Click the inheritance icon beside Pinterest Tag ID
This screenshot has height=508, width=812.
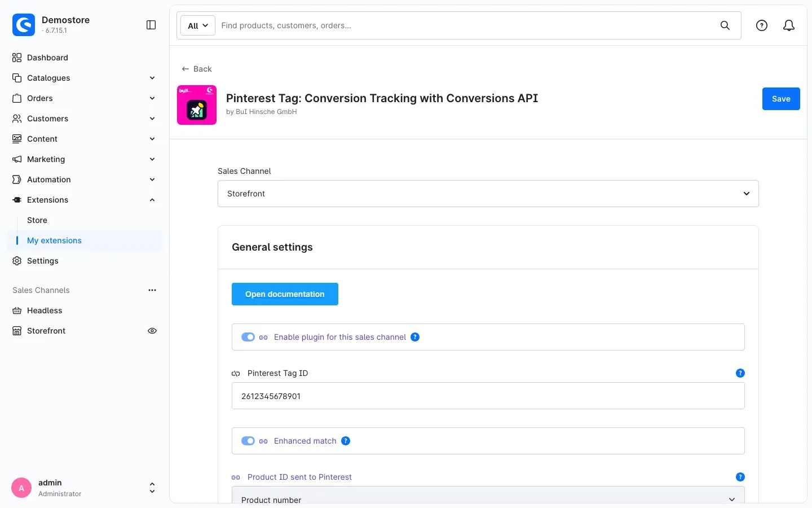[x=236, y=373]
